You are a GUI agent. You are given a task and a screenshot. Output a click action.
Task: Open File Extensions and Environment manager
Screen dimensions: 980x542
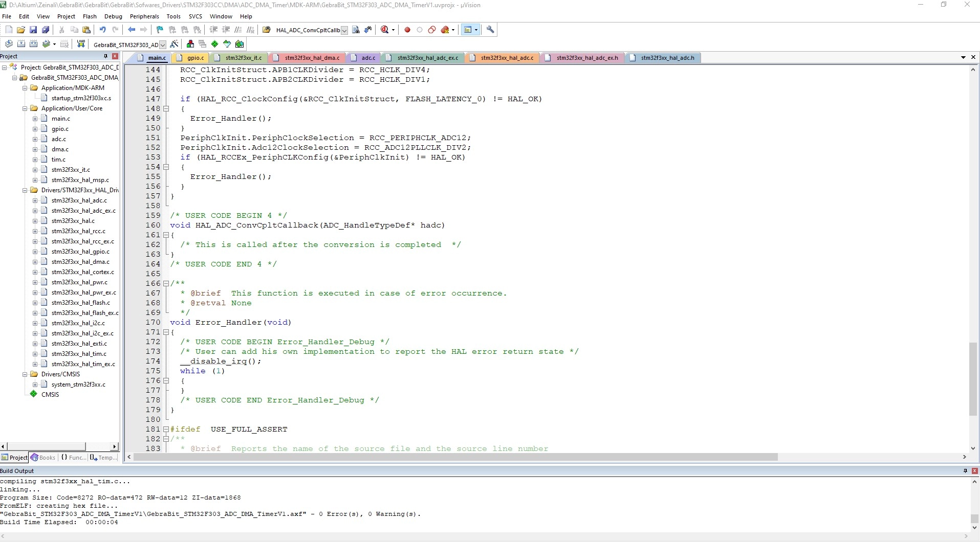pos(190,44)
